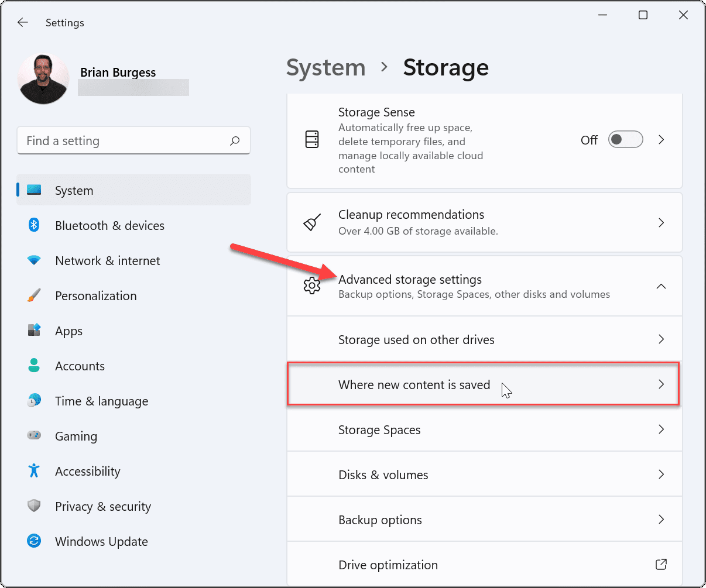Click the Brian Burgess account name

pyautogui.click(x=118, y=73)
